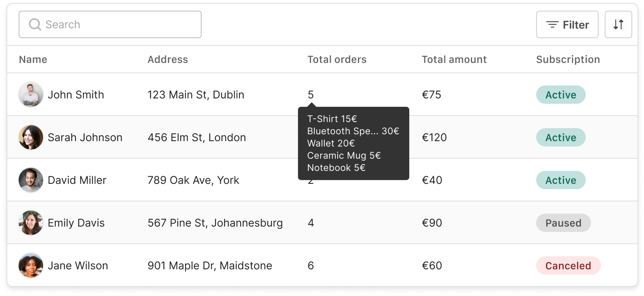Click the Total amount column header
644x296 pixels.
point(454,60)
